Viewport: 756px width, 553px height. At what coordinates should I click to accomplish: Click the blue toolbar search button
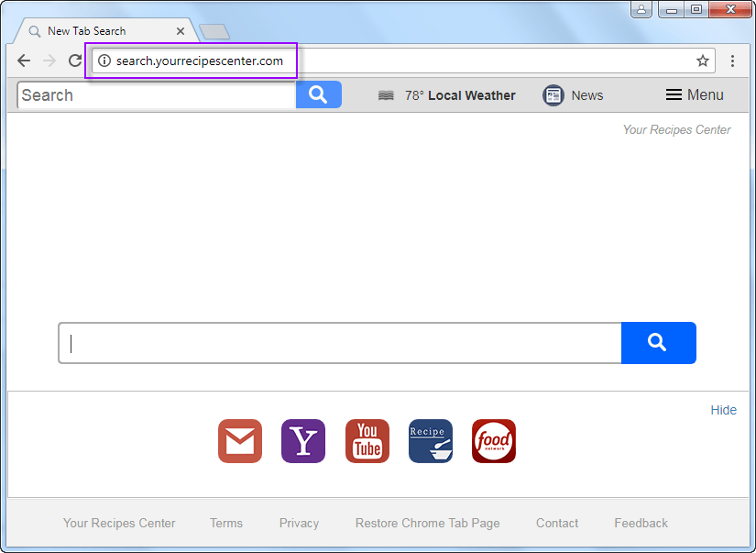(318, 94)
